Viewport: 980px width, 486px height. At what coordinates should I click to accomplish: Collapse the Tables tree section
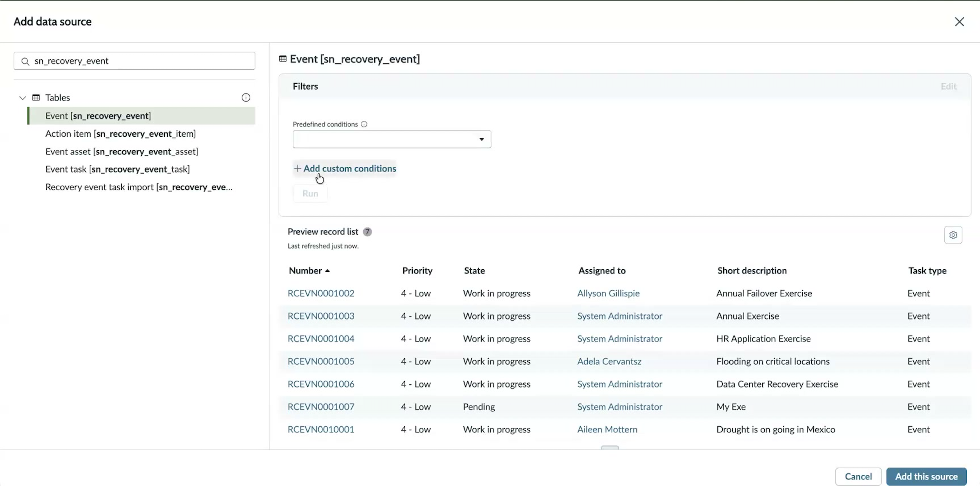pyautogui.click(x=22, y=98)
